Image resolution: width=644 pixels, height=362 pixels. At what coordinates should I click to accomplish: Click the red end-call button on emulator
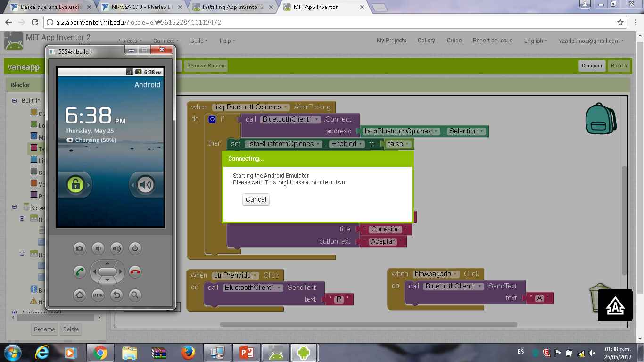tap(135, 271)
